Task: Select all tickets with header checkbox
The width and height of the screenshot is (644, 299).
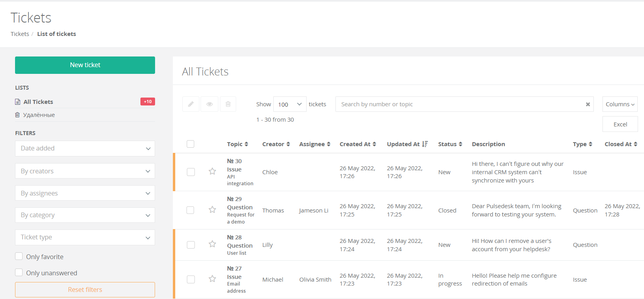Action: point(190,144)
